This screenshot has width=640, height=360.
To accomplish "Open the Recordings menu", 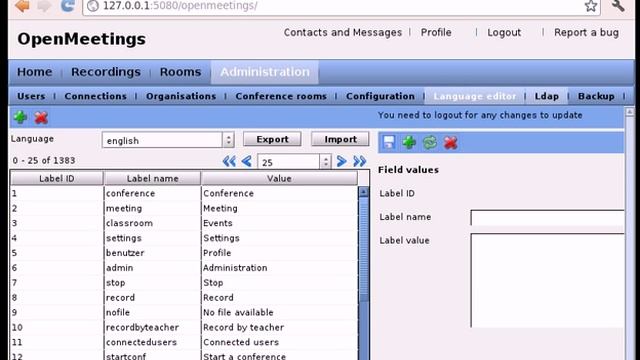I will click(106, 72).
